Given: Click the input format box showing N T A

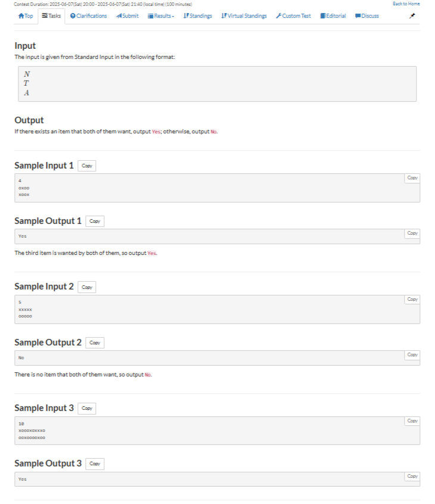Looking at the screenshot, I should pos(217,83).
